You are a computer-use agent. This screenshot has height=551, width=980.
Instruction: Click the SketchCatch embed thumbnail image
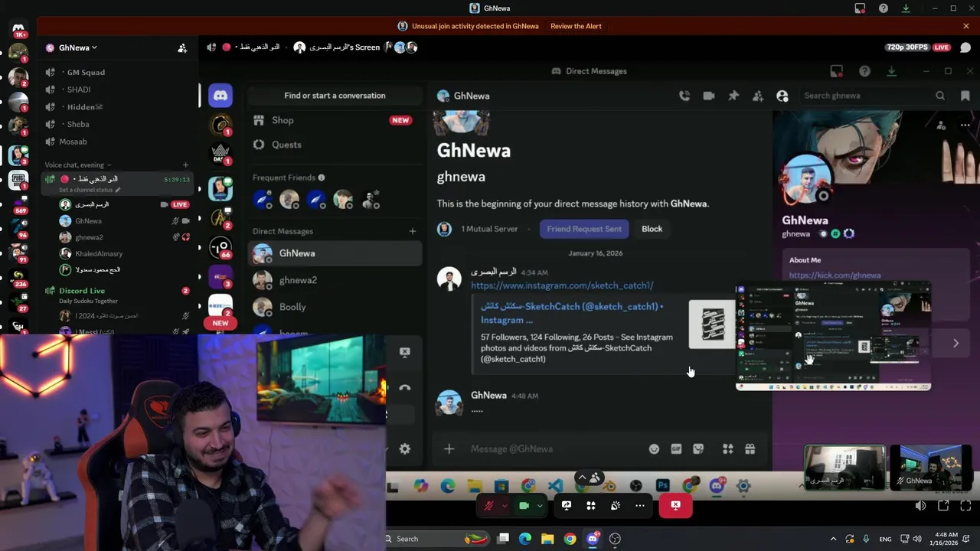pyautogui.click(x=712, y=324)
